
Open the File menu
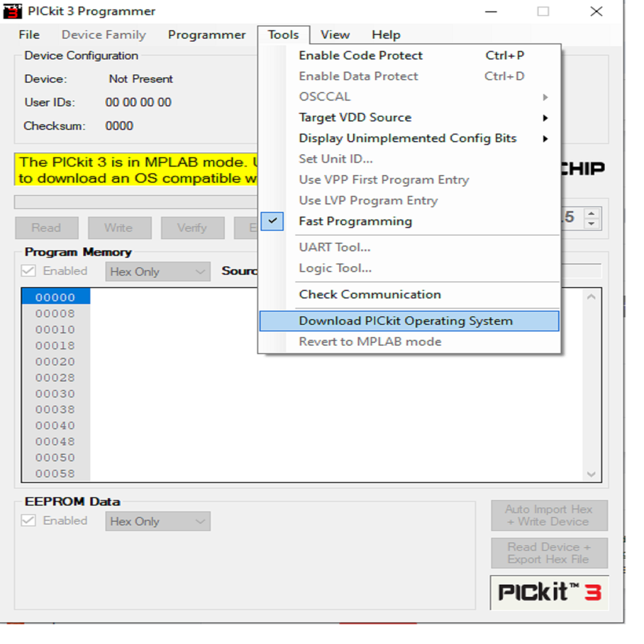pos(29,35)
